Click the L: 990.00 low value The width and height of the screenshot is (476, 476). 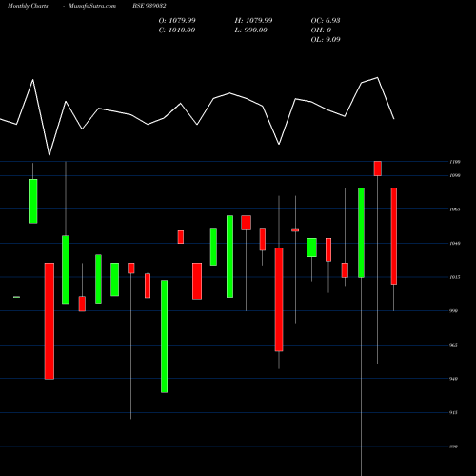point(250,30)
